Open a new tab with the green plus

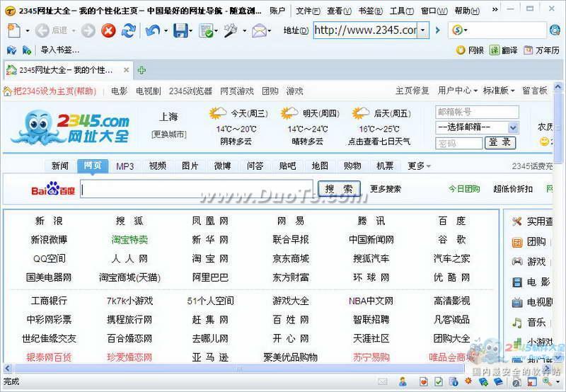[141, 70]
